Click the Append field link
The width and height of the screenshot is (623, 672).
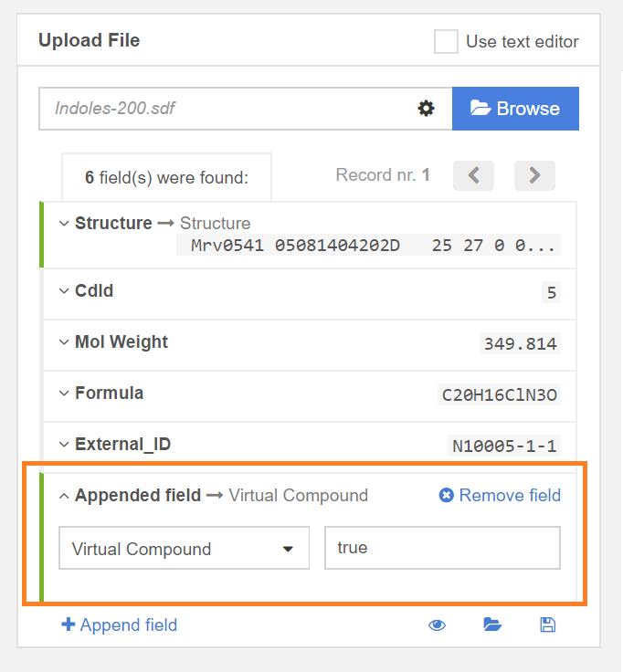[x=119, y=625]
